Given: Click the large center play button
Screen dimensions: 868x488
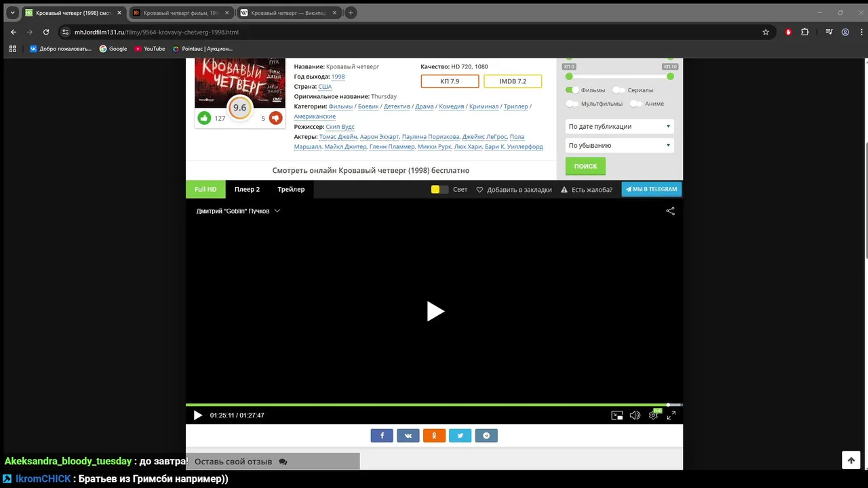Looking at the screenshot, I should coord(435,311).
